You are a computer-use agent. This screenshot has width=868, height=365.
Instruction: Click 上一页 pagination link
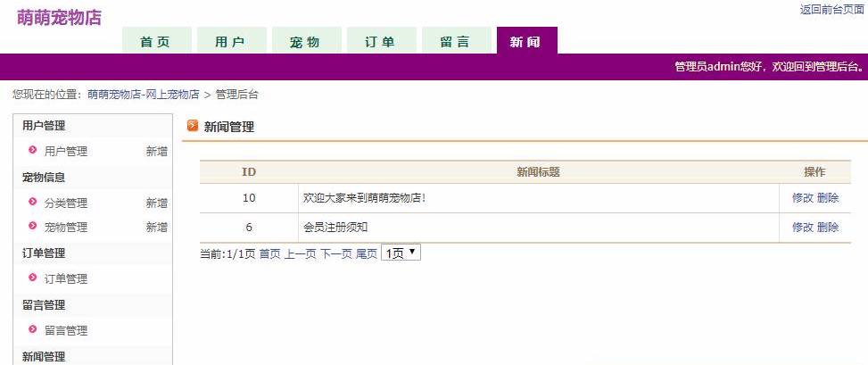pos(300,253)
